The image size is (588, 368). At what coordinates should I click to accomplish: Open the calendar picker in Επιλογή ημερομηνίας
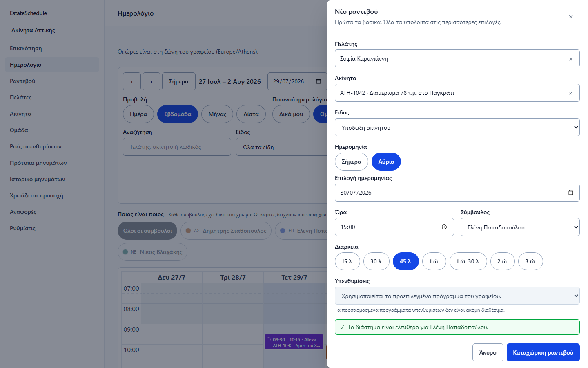(x=571, y=193)
